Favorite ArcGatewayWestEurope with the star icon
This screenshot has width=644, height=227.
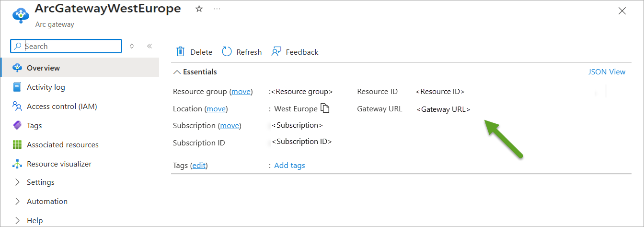[199, 9]
